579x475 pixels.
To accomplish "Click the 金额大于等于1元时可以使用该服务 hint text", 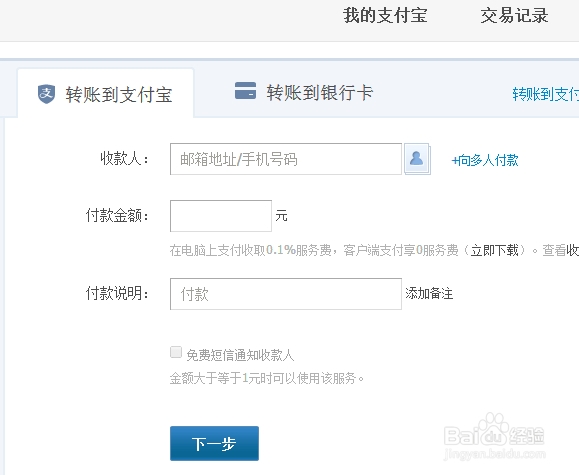I will (x=267, y=379).
